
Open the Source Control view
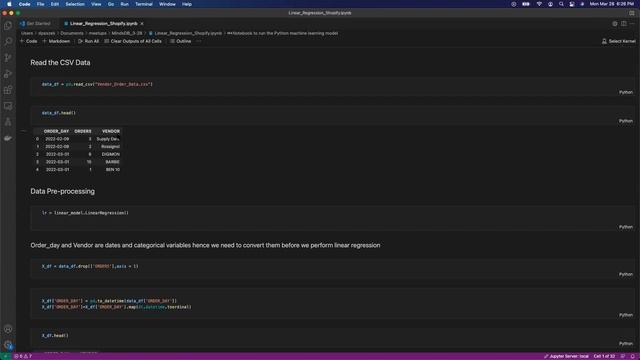8,58
